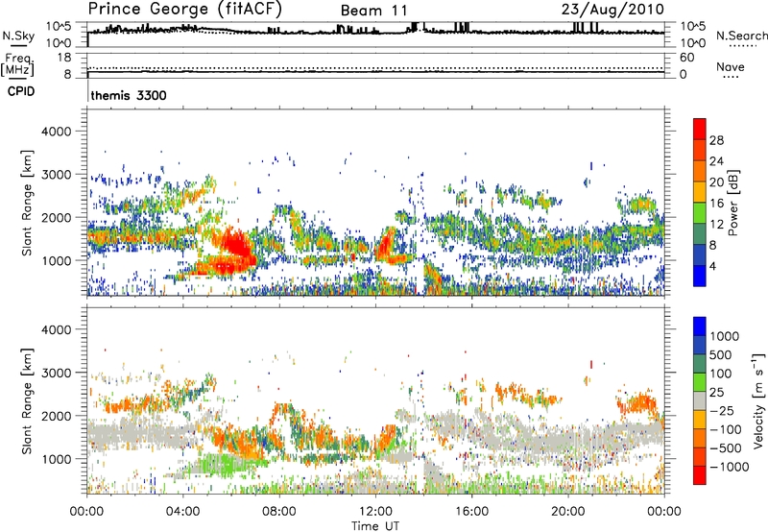This screenshot has width=768, height=532.
Task: Click the '1000' tick on Velocity colorbar
Action: point(725,336)
